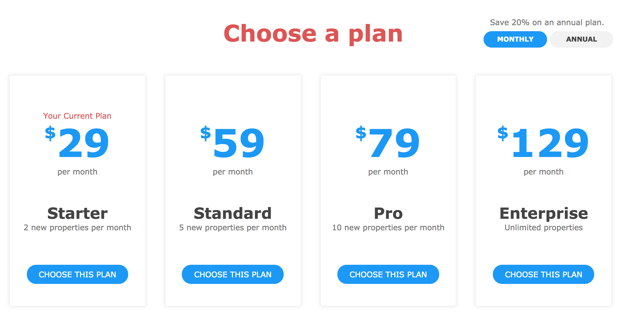
Task: Click the $129 price
Action: tap(543, 142)
